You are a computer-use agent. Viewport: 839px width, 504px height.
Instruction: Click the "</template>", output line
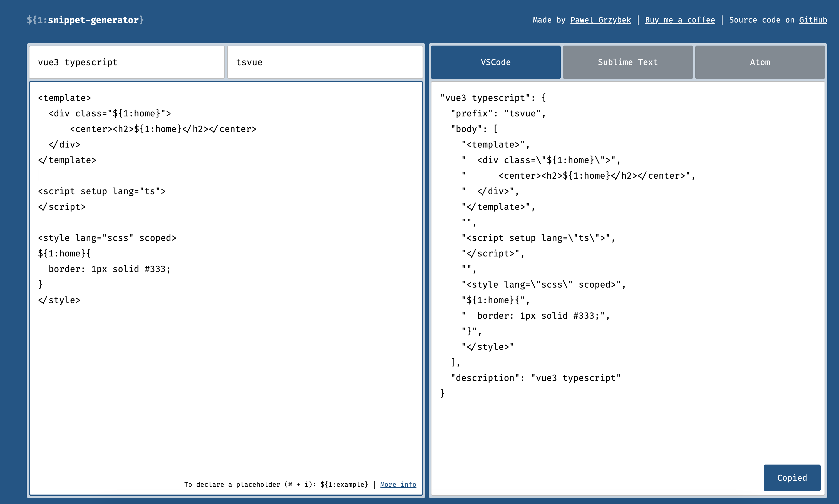tap(498, 207)
